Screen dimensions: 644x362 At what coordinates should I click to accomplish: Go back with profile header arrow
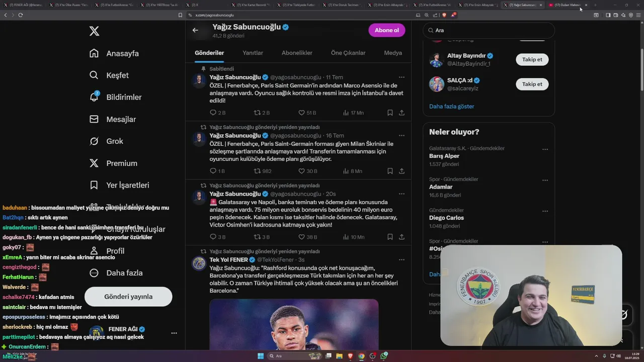click(x=195, y=30)
